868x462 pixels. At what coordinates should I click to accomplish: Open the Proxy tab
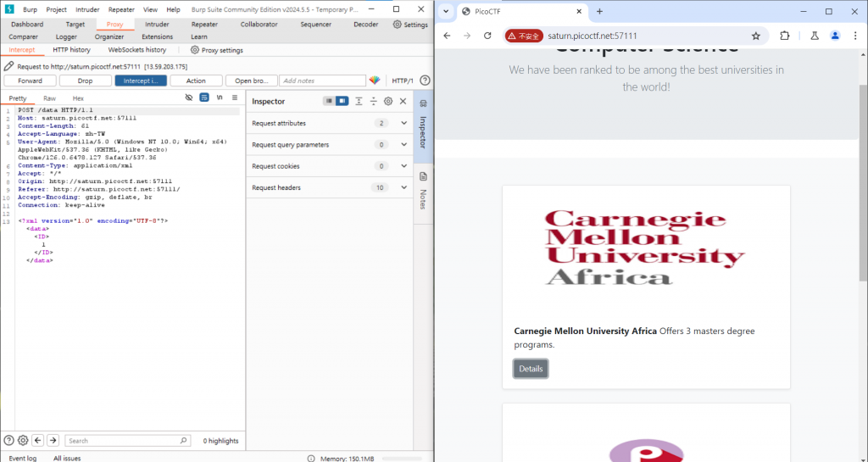coord(114,25)
